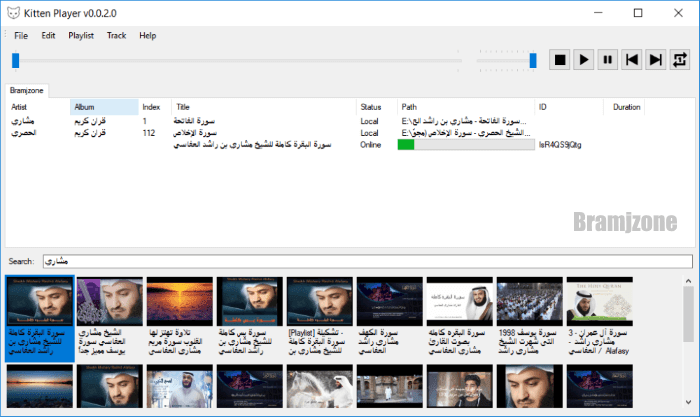Sort playlist by Index column header
The height and width of the screenshot is (417, 700).
coord(155,107)
